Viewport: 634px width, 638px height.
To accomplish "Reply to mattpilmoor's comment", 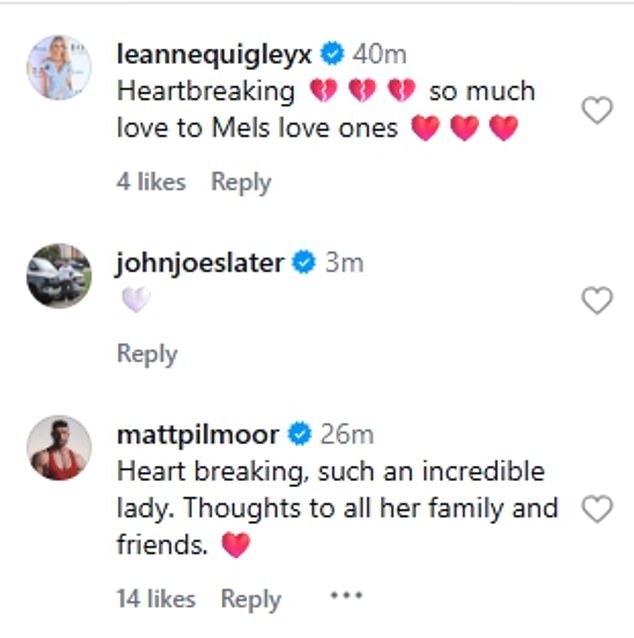I will 251,598.
